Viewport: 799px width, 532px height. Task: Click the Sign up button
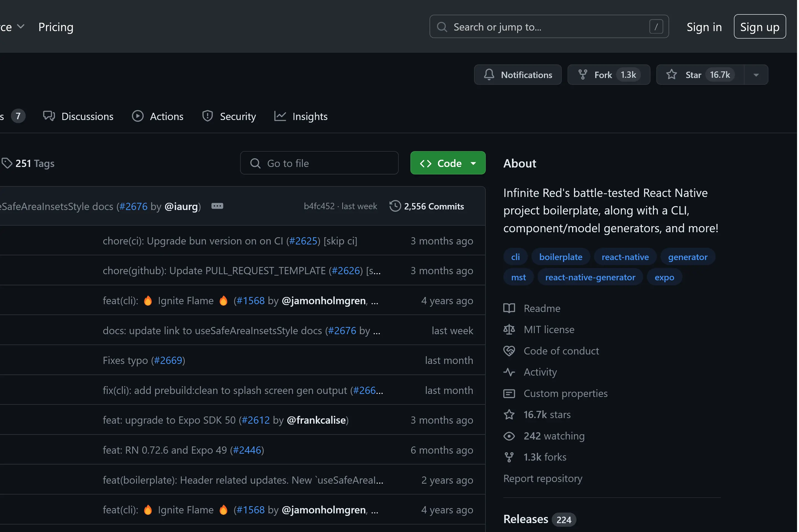tap(759, 27)
